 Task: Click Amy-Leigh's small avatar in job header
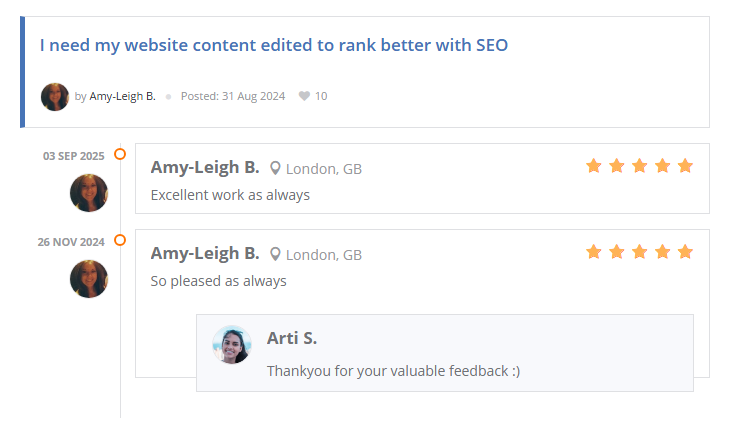[x=55, y=97]
